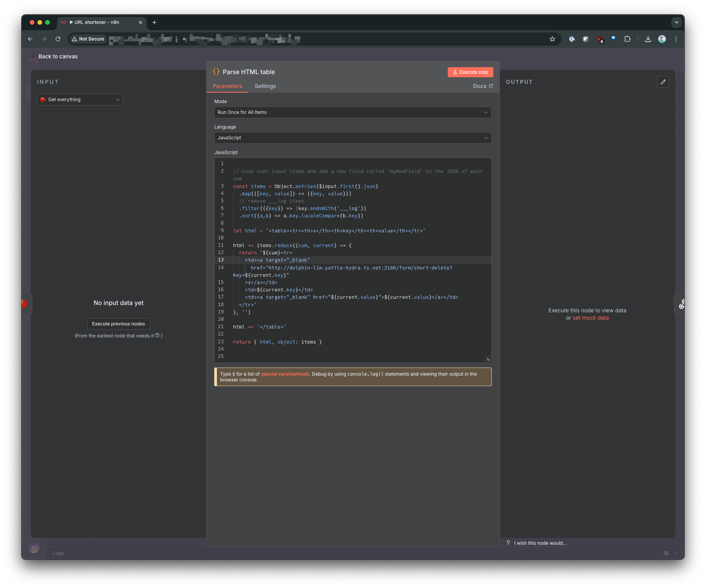Image resolution: width=706 pixels, height=588 pixels.
Task: Open a new browser tab
Action: click(x=154, y=22)
